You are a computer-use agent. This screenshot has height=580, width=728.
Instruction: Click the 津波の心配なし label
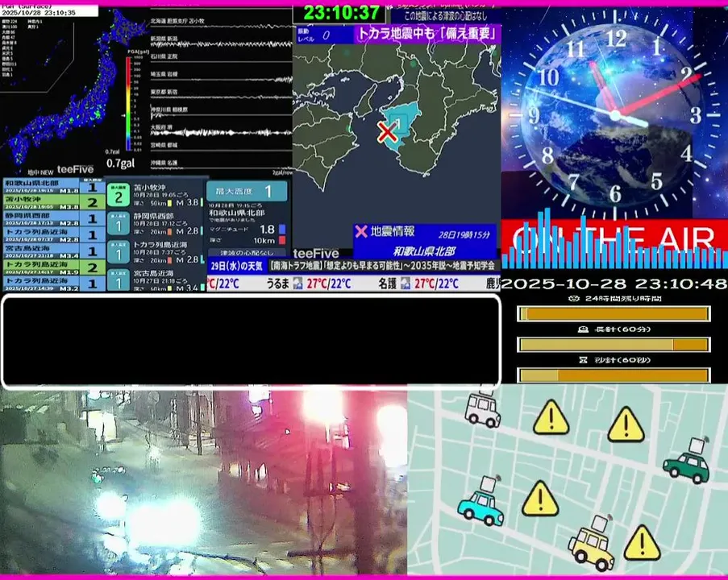pos(247,253)
